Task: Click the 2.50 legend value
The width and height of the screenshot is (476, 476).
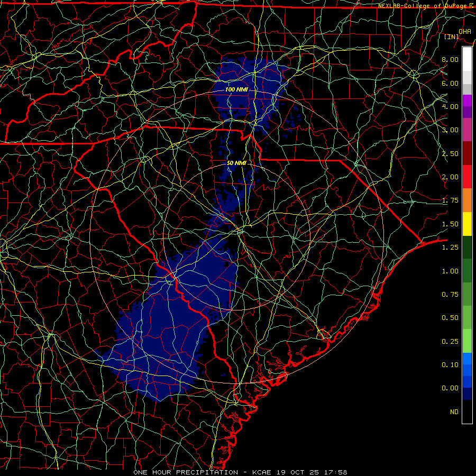Action: [x=450, y=153]
